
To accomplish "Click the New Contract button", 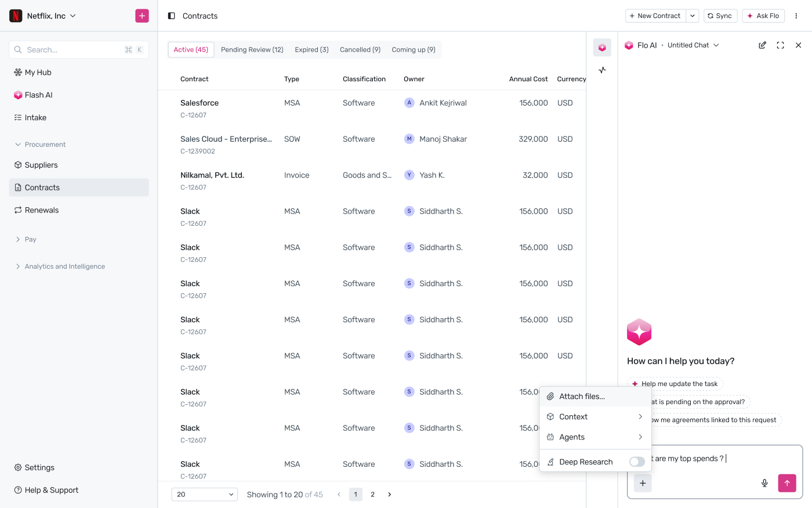I will [655, 16].
